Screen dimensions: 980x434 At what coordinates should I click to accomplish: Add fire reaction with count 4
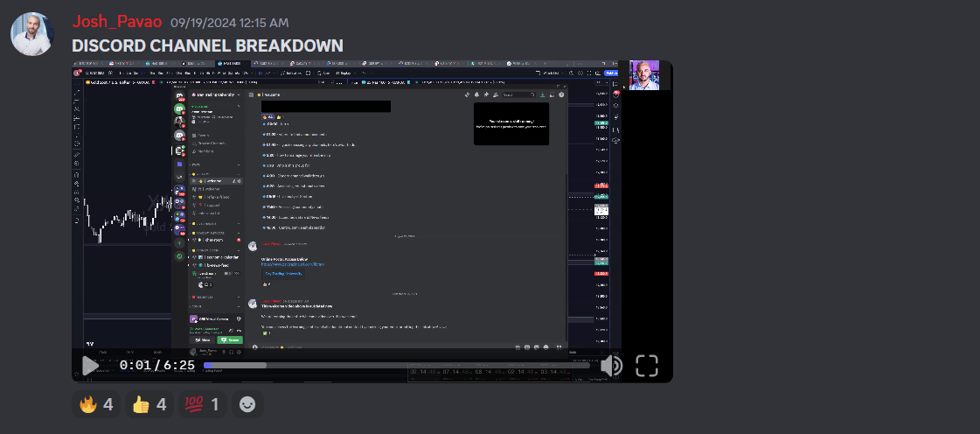95,404
